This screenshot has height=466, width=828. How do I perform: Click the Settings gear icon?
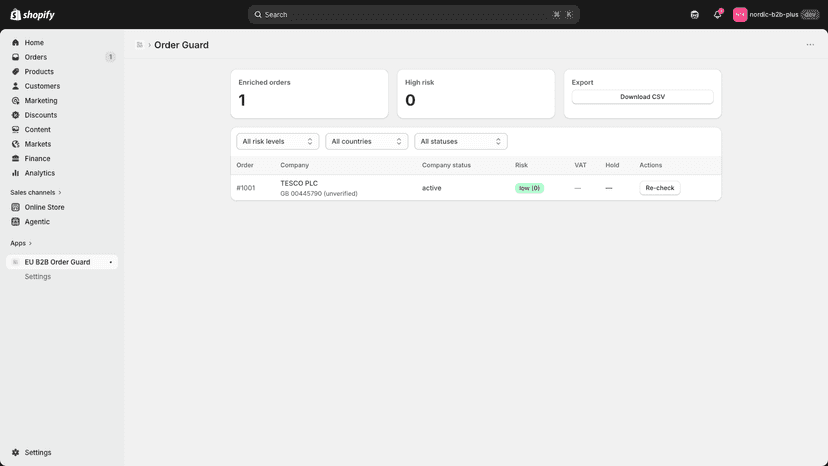pyautogui.click(x=15, y=453)
